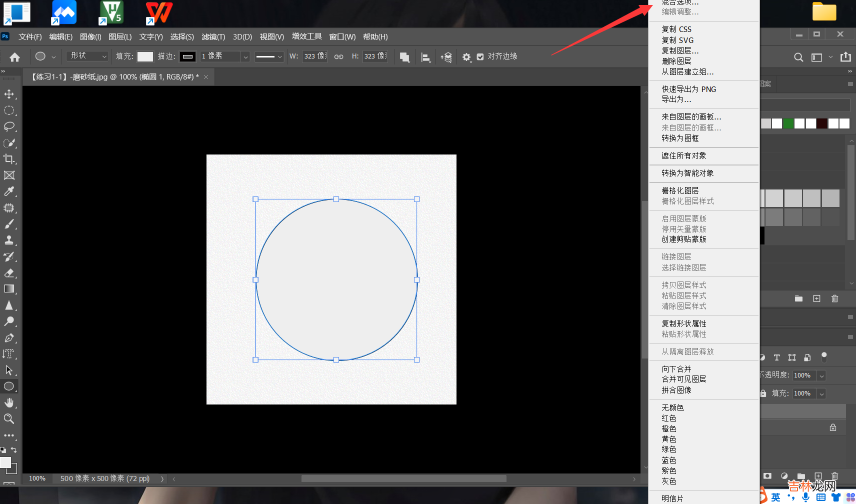Click the Home icon in options bar
Screen dimensions: 856x504
coord(15,57)
